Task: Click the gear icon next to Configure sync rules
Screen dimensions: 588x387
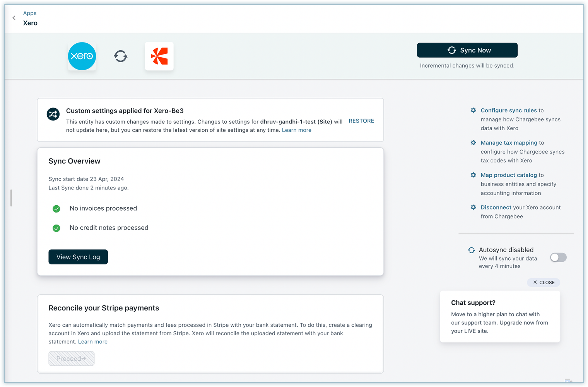Action: (x=473, y=111)
